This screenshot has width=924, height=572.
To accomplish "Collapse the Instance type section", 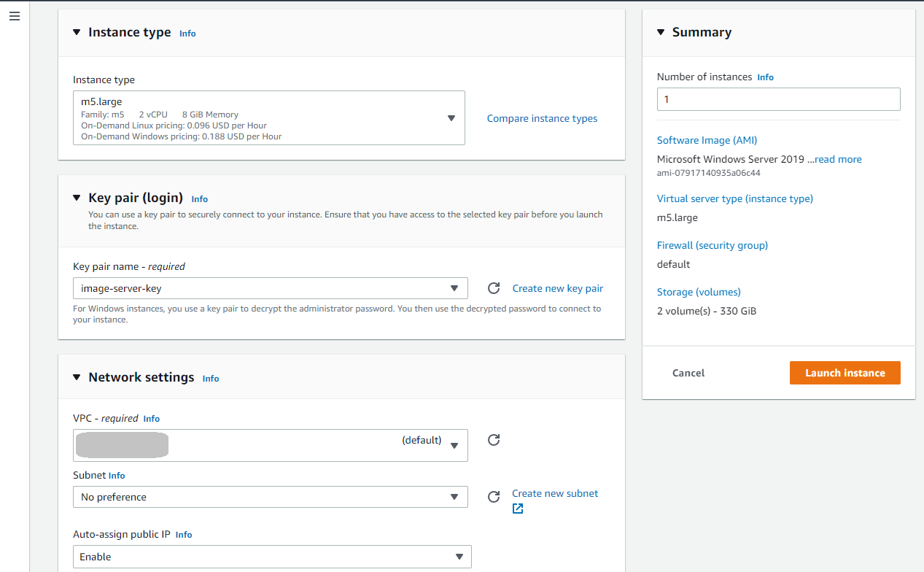I will pos(77,33).
